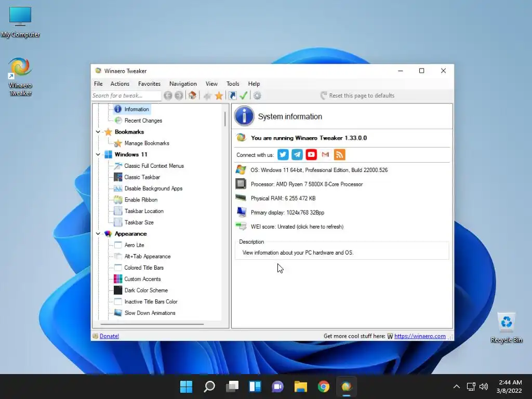The width and height of the screenshot is (532, 399).
Task: Select My Computer desktop icon
Action: 20,22
